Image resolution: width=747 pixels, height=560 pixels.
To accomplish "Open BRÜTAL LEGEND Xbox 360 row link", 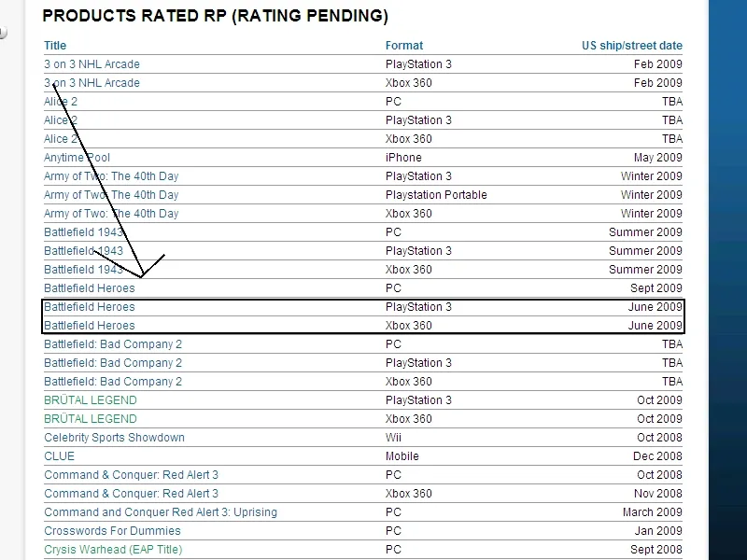I will [90, 419].
